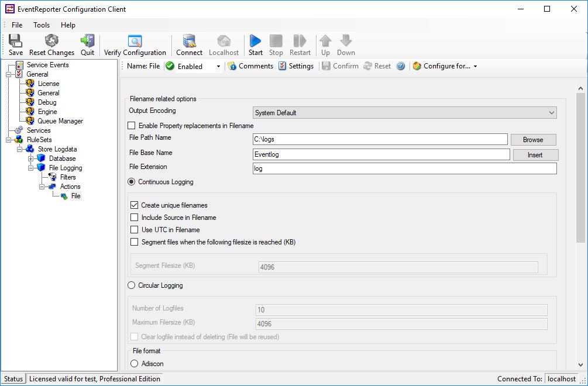
Task: Select the Adiscon file format radio
Action: [x=134, y=364]
